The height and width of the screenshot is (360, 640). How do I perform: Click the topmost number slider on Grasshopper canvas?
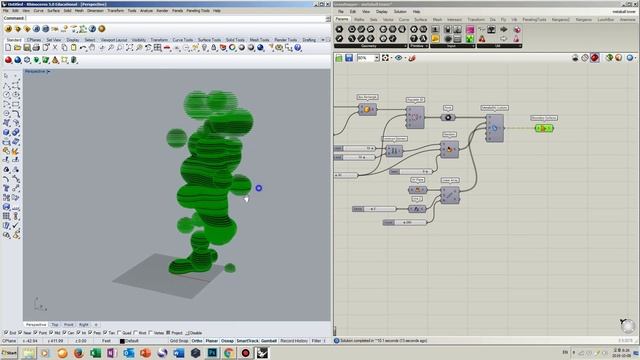pyautogui.click(x=355, y=148)
